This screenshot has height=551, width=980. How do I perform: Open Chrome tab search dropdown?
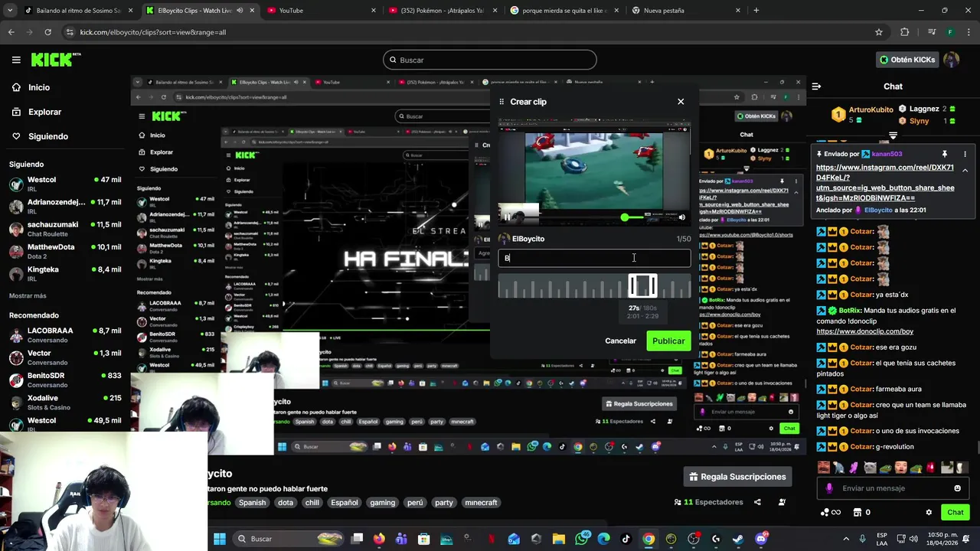tap(11, 10)
